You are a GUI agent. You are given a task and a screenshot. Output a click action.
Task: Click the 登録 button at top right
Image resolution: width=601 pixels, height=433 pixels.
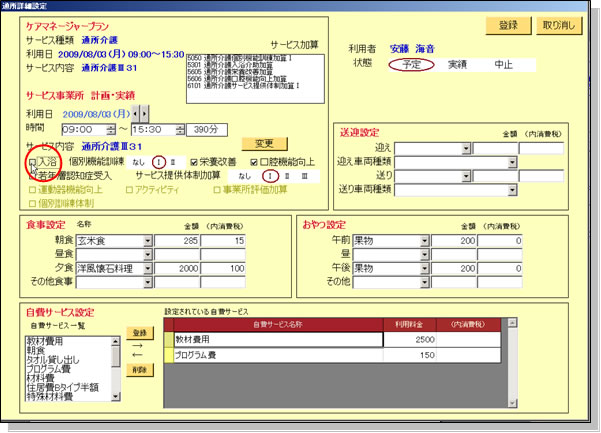tap(508, 26)
